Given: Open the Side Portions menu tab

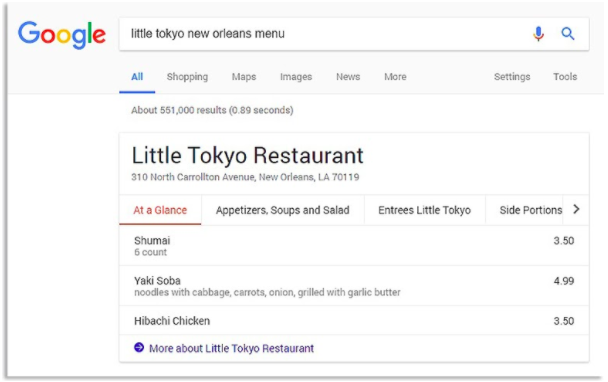Looking at the screenshot, I should pos(530,210).
